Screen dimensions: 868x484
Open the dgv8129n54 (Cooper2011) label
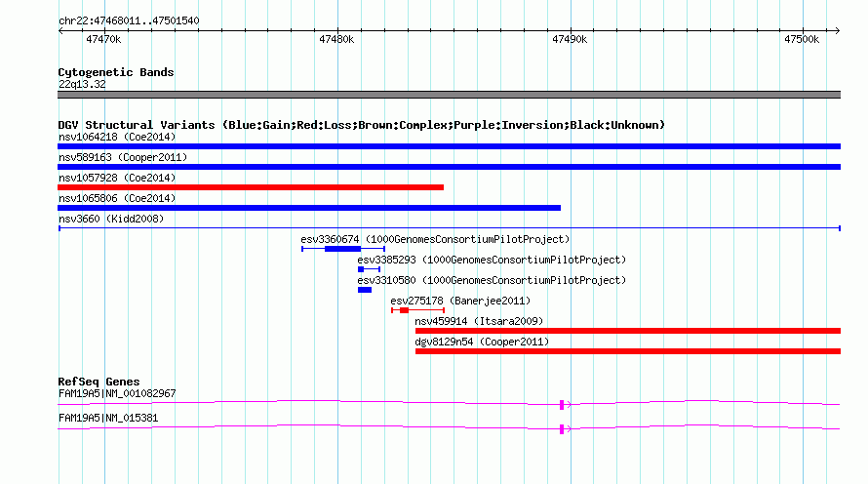pyautogui.click(x=482, y=342)
